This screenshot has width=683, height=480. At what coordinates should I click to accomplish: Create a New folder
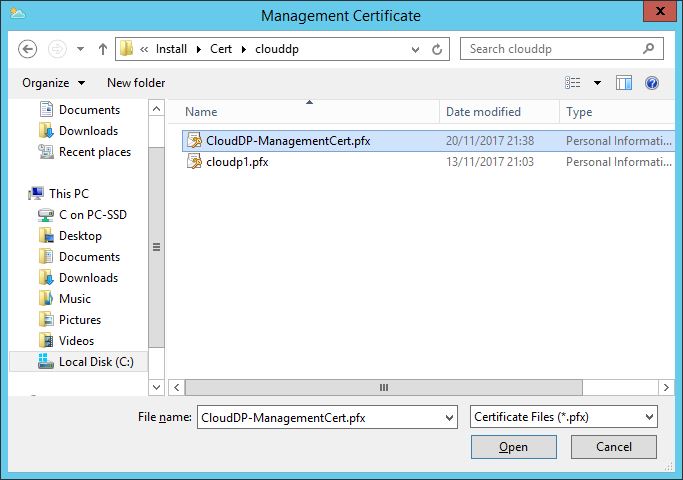(136, 83)
